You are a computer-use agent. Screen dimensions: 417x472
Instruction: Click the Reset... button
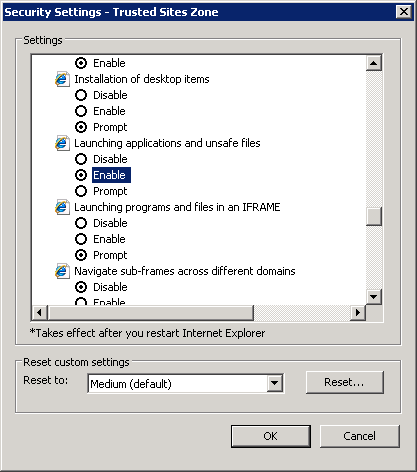click(x=345, y=382)
